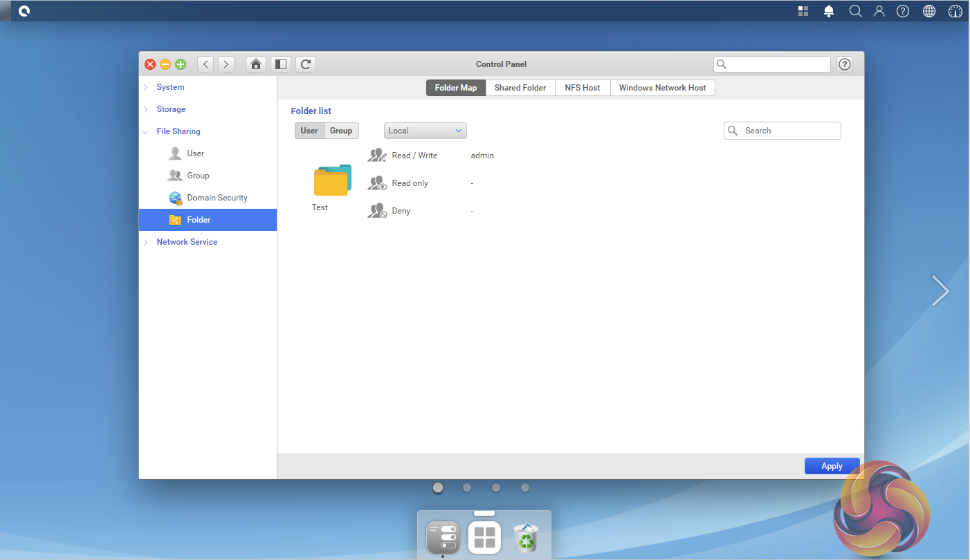
Task: Switch folder list to Group view
Action: [341, 131]
